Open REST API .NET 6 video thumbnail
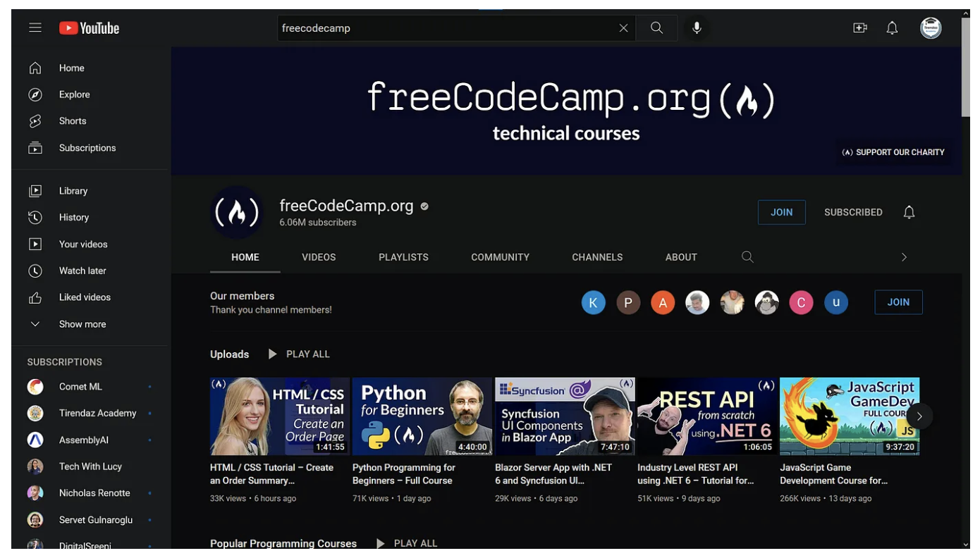The width and height of the screenshot is (980, 558). tap(707, 416)
